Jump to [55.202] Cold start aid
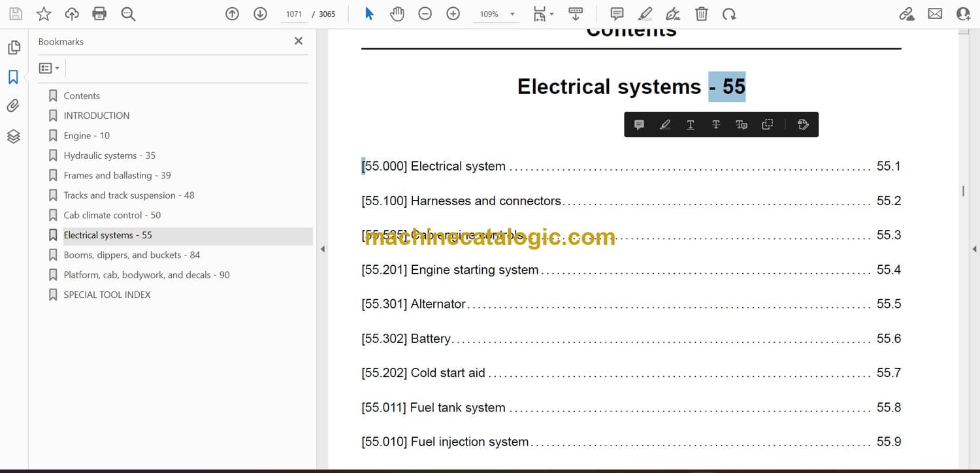980x473 pixels. point(631,373)
